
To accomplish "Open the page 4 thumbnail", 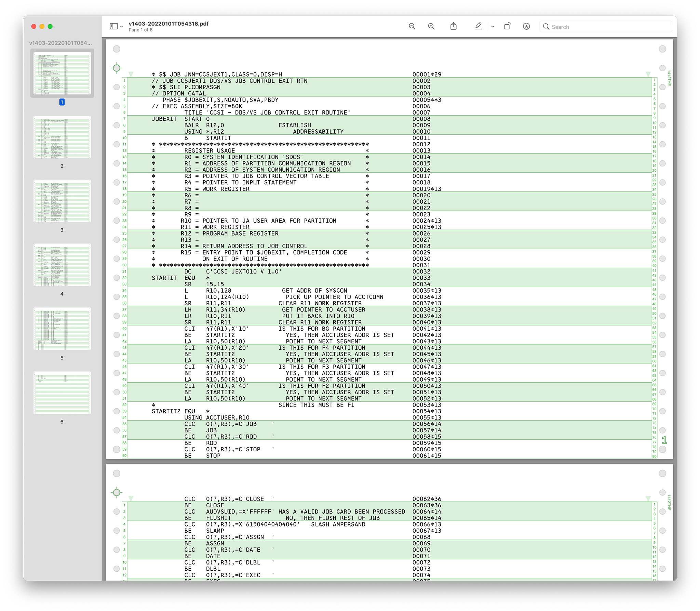I will pyautogui.click(x=62, y=265).
